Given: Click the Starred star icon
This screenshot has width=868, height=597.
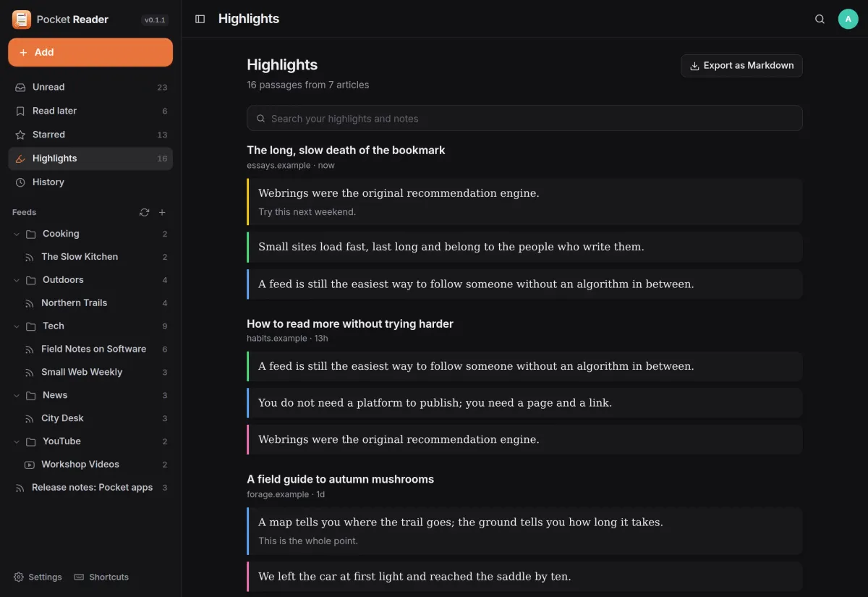Looking at the screenshot, I should click(x=20, y=135).
